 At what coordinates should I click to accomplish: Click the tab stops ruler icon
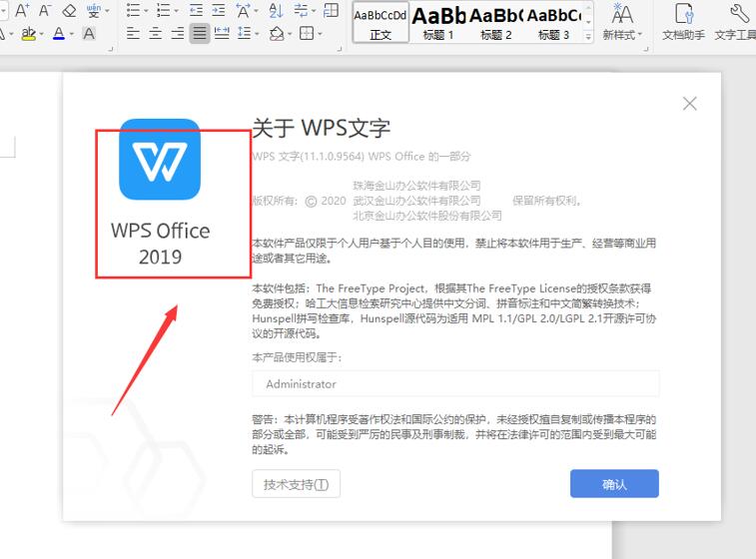tap(331, 10)
